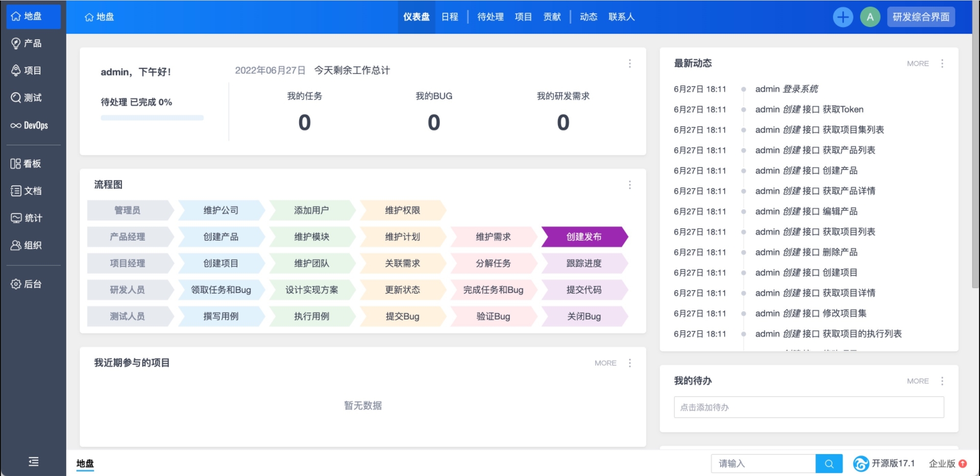Click the 我的BUG count
The image size is (980, 476).
coord(434,123)
